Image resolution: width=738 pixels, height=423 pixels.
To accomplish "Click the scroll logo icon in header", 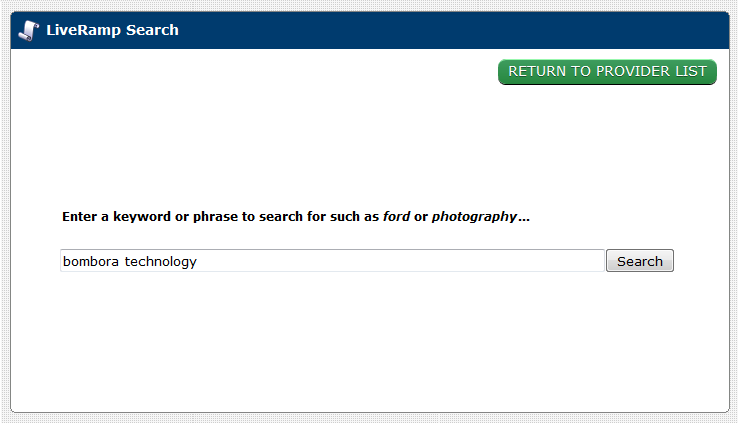I will (x=29, y=31).
